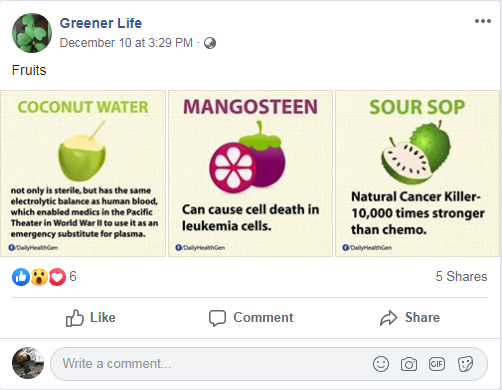Post a GIF using the GIF icon

coord(437,364)
